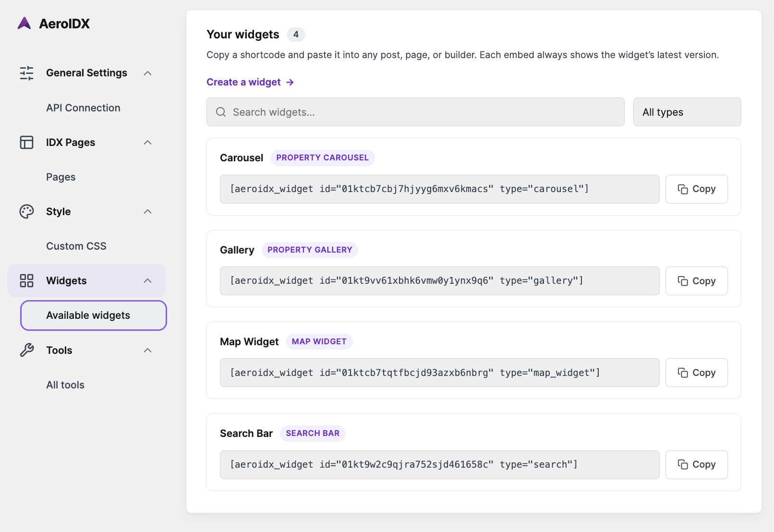This screenshot has width=774, height=532.
Task: Copy the Map Widget shortcode
Action: pyautogui.click(x=697, y=373)
